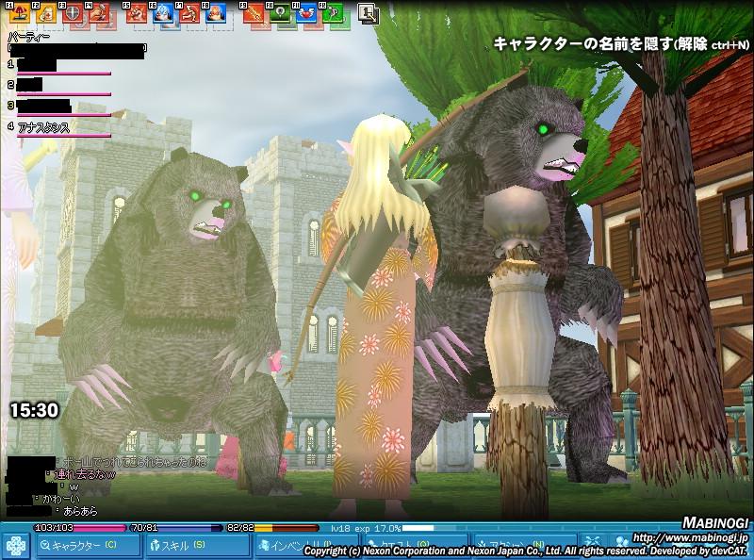The image size is (754, 560).
Task: Click the chat line 連れ去るなw
Action: pyautogui.click(x=85, y=474)
